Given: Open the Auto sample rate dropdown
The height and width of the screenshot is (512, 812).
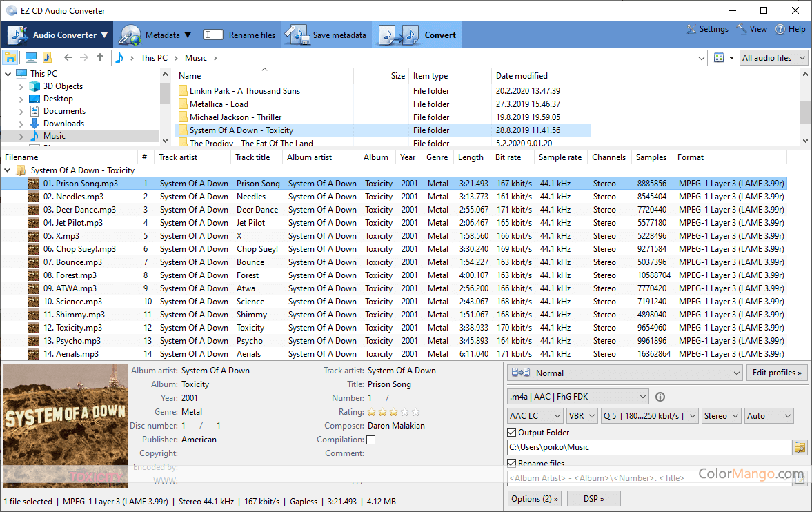Looking at the screenshot, I should [x=769, y=416].
